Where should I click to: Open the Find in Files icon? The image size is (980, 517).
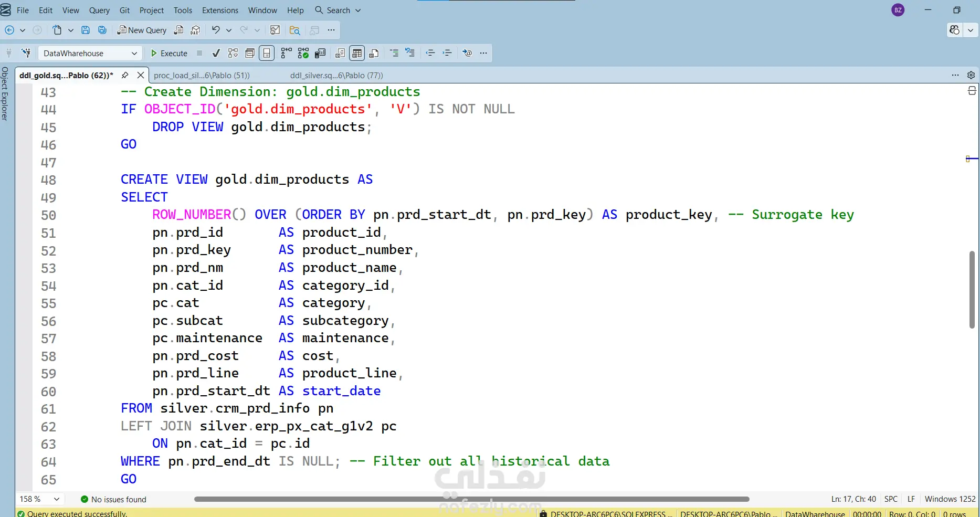tap(294, 30)
